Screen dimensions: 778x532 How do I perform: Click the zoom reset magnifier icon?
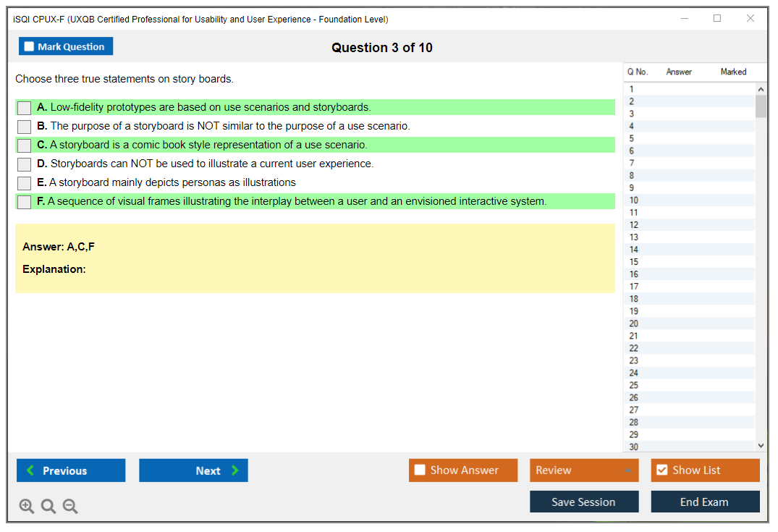(x=48, y=507)
